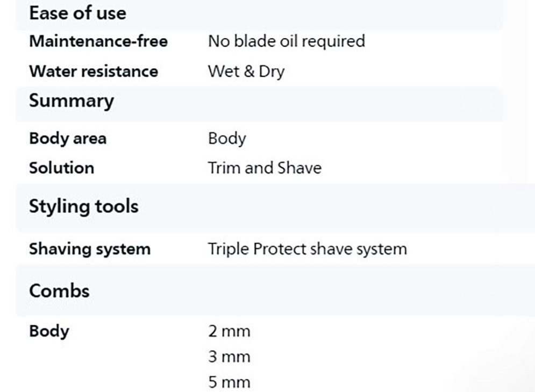The width and height of the screenshot is (535, 392).
Task: Click the 'Ease of use' heading text
Action: (77, 13)
